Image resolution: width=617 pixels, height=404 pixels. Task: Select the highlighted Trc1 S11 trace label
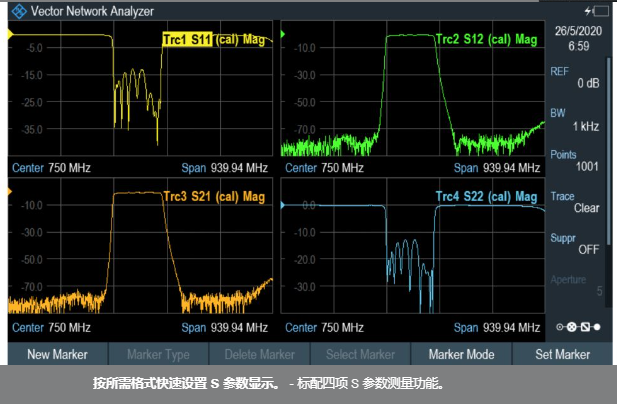187,39
